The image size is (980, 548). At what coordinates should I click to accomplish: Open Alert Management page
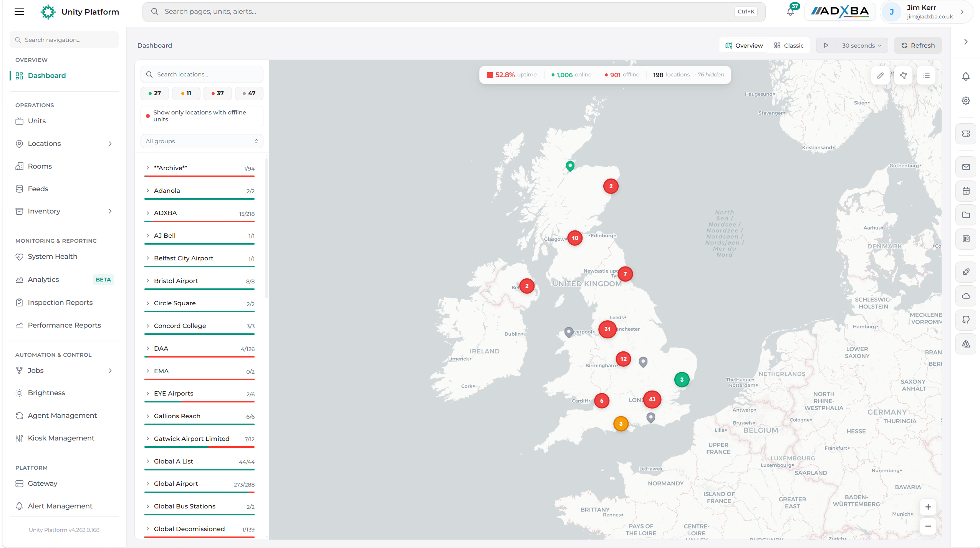[64, 506]
